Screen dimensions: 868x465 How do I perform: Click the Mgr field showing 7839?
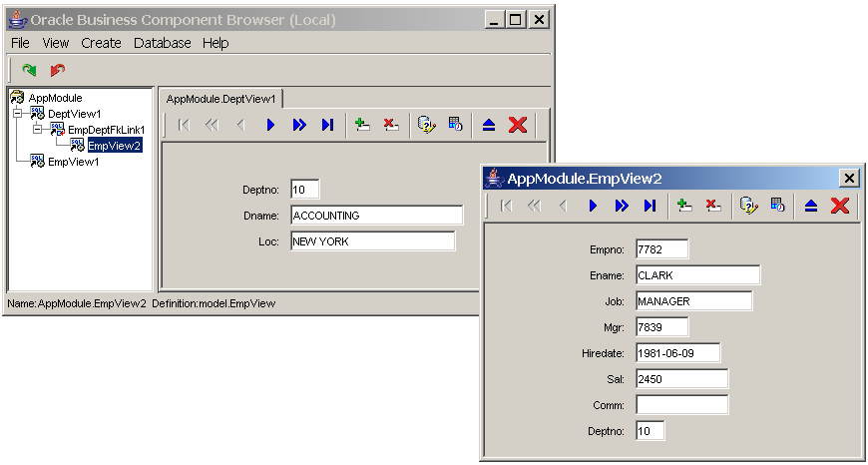click(x=662, y=326)
